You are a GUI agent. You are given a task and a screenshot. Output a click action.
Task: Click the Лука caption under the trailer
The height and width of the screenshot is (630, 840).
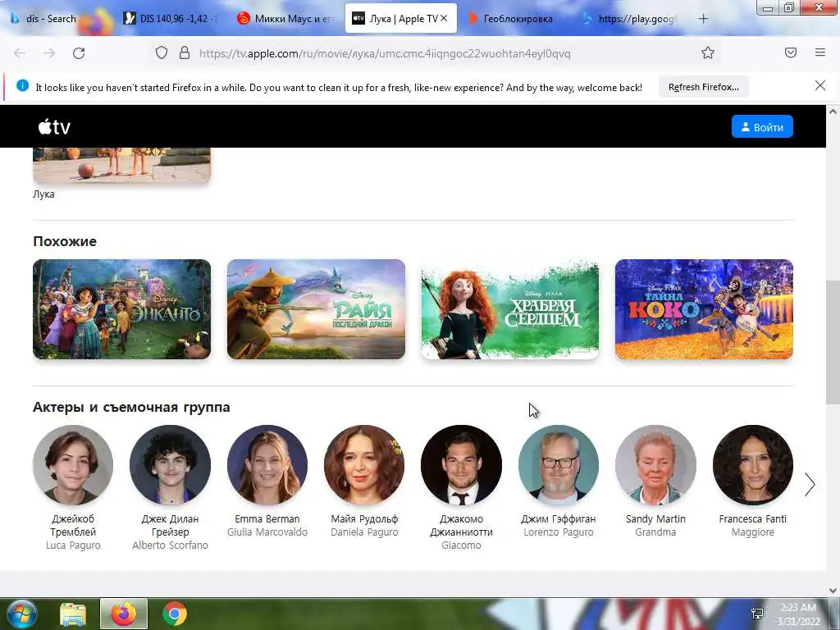43,194
